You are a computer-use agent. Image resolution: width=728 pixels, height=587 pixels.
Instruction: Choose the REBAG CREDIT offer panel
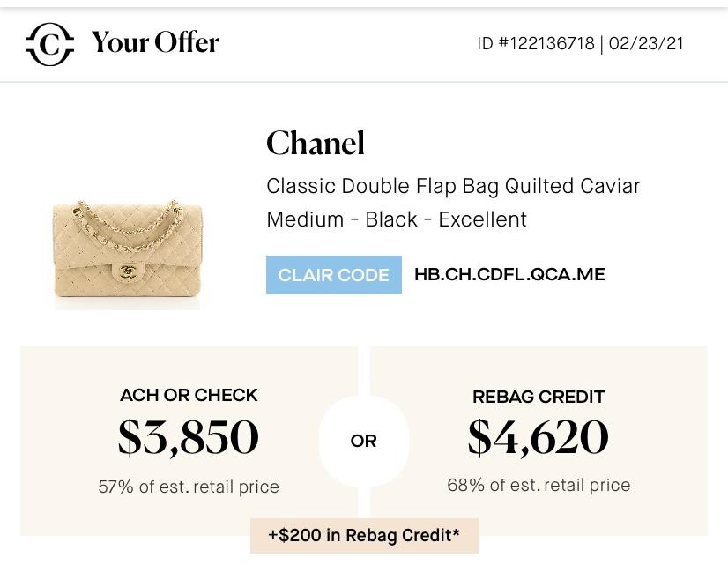[x=539, y=441]
